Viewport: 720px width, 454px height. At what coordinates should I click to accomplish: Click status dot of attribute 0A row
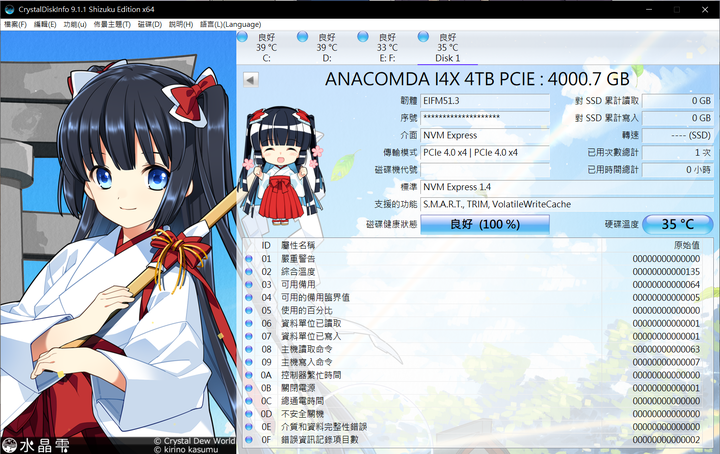point(249,375)
